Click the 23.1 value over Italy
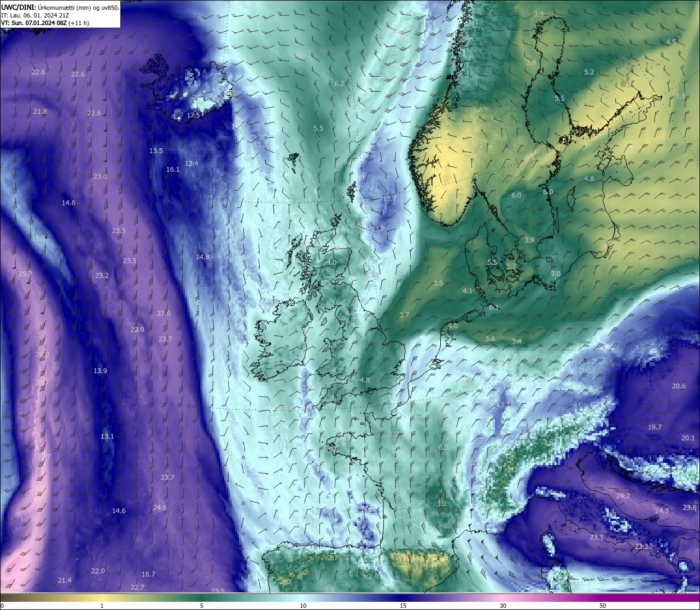This screenshot has height=610, width=700. [x=597, y=537]
